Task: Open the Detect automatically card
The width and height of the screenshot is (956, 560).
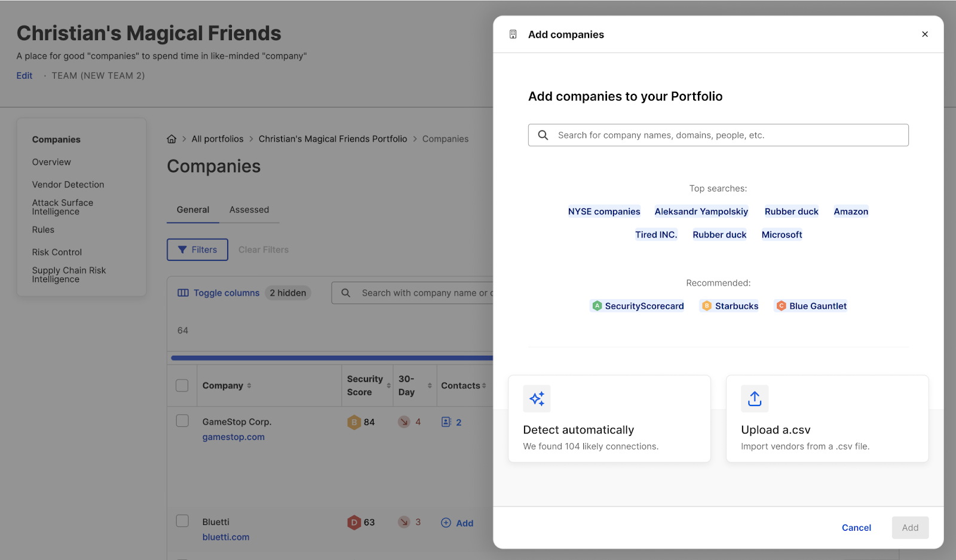Action: tap(609, 419)
